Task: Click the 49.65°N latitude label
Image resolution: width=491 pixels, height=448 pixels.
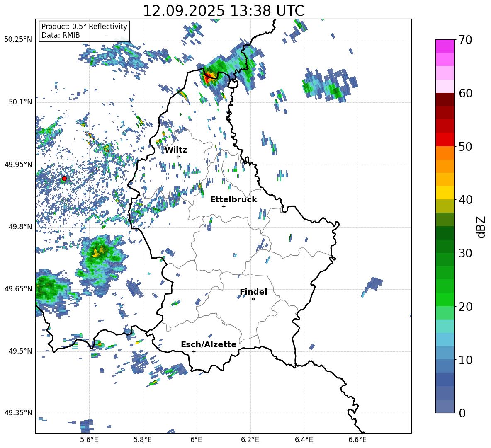Action: 18,288
